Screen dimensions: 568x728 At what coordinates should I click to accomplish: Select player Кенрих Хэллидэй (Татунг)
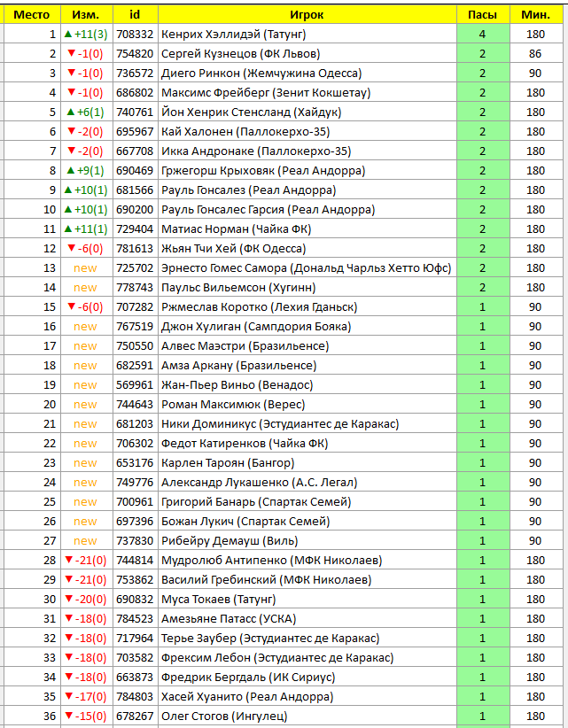[234, 35]
